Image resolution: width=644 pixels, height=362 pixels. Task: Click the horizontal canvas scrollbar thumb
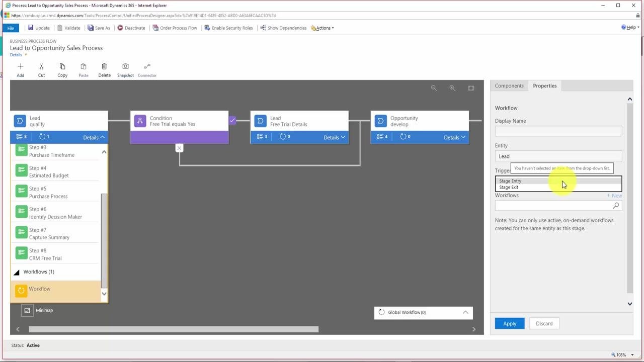[x=174, y=329]
